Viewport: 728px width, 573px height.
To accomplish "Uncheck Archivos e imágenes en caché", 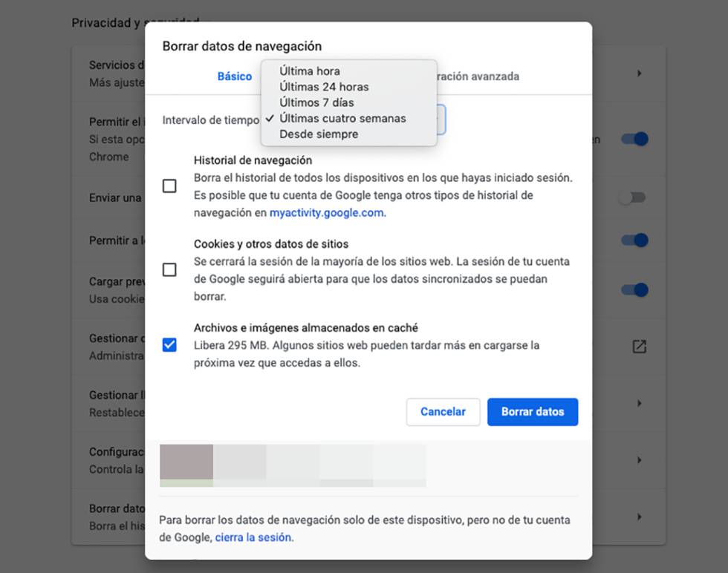I will pos(169,344).
